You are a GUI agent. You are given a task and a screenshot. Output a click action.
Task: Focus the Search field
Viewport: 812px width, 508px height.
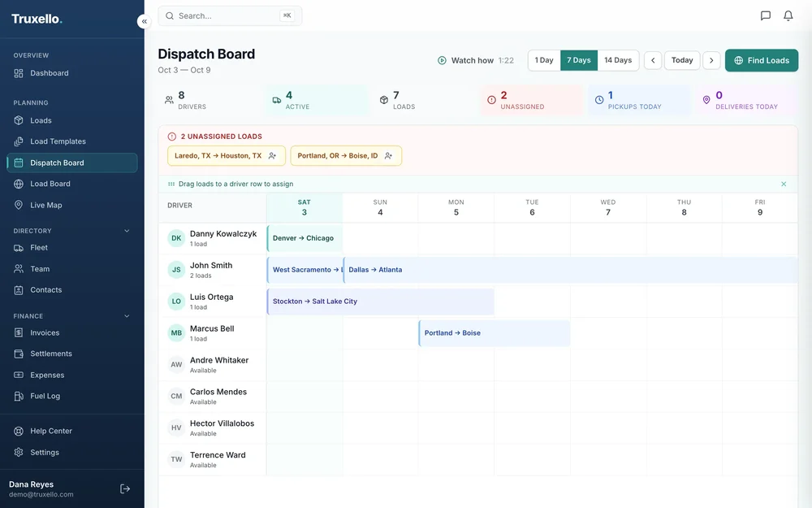pyautogui.click(x=230, y=15)
